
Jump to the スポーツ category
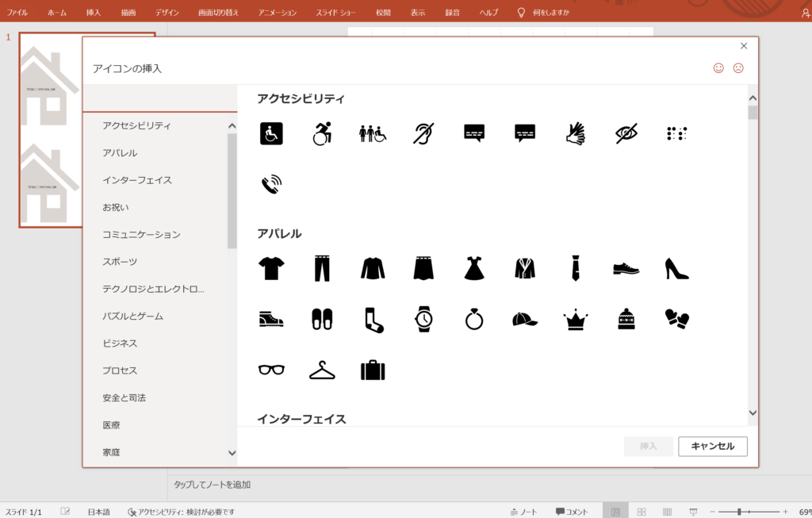120,262
